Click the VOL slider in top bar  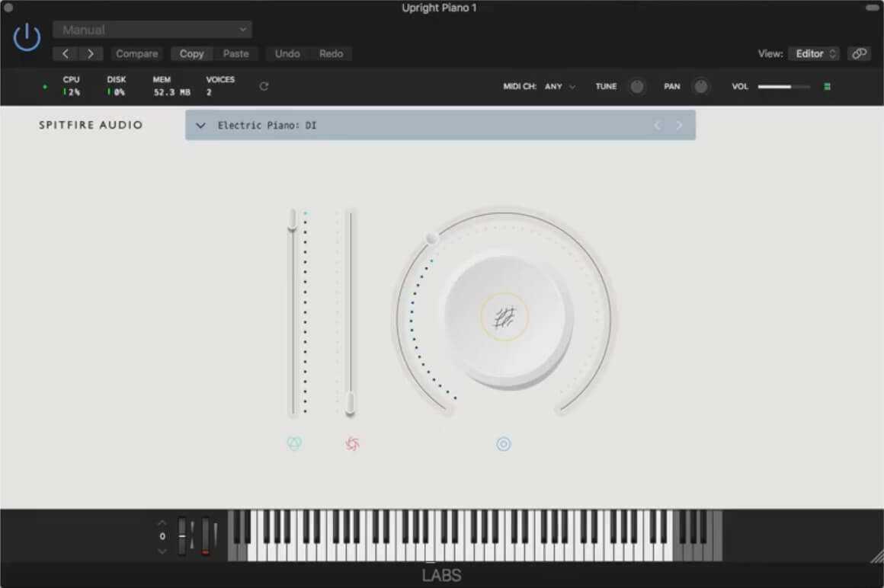pyautogui.click(x=783, y=87)
